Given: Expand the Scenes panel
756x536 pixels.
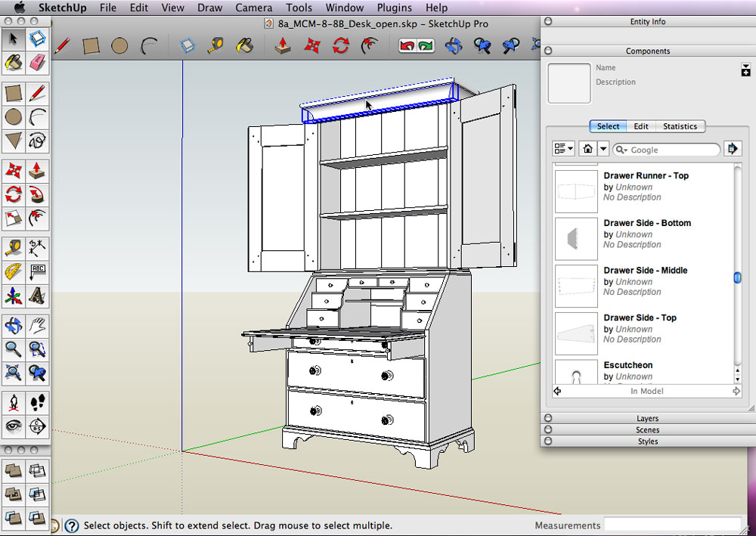Looking at the screenshot, I should pyautogui.click(x=647, y=430).
